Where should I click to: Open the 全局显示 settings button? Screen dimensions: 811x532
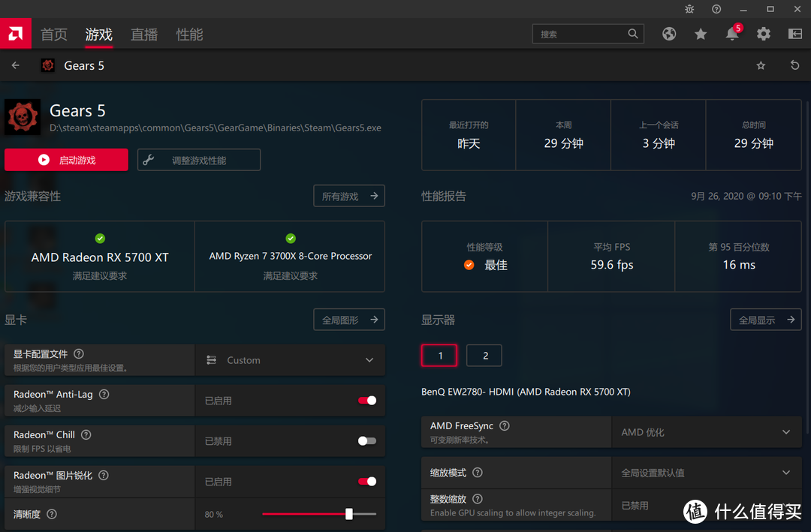(766, 320)
